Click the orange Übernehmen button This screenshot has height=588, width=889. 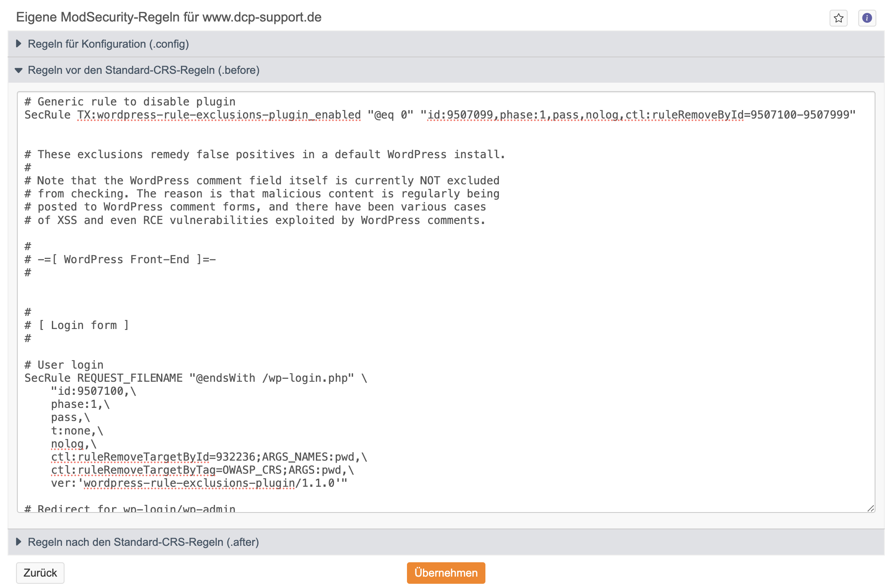446,573
